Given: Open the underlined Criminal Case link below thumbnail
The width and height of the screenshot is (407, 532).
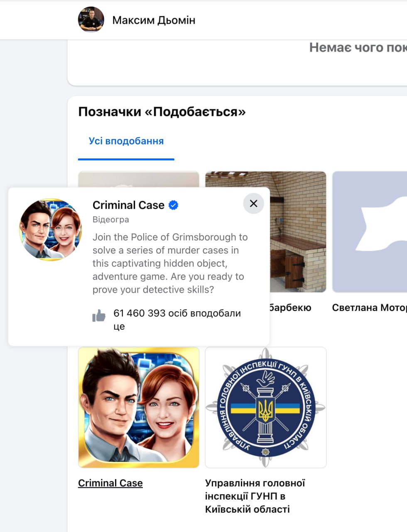Looking at the screenshot, I should 110,483.
